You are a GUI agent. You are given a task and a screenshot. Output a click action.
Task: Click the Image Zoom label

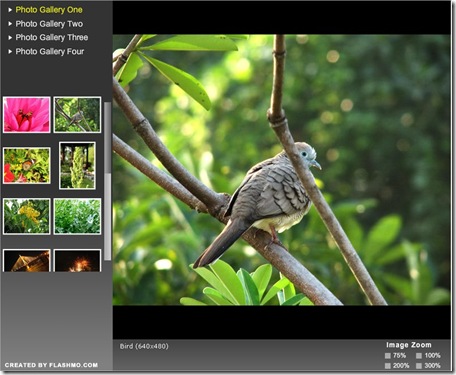409,345
